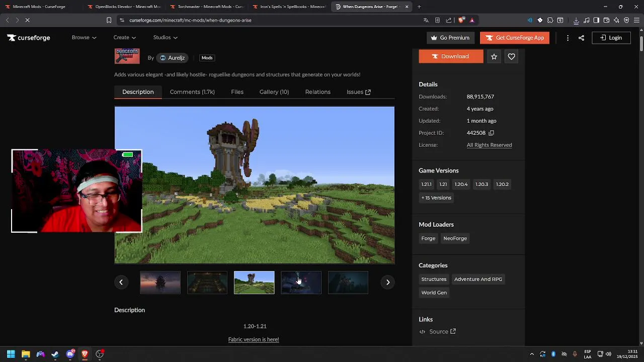
Task: Select the Description tab
Action: point(138,92)
